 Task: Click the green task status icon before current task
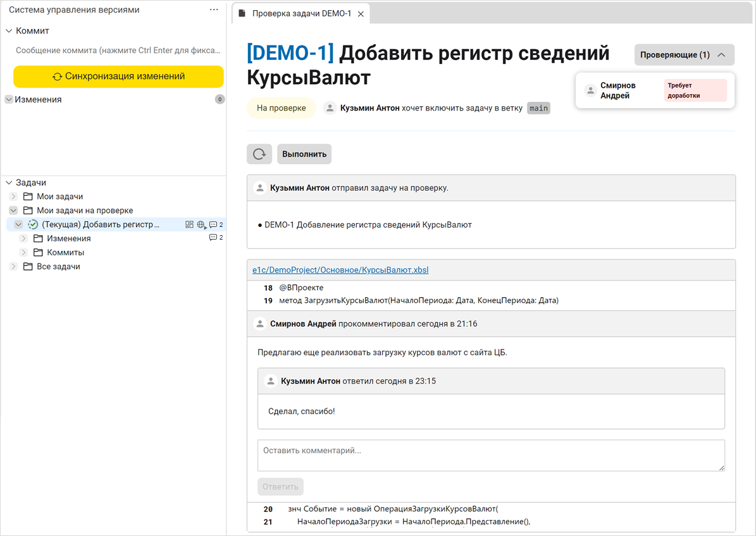[33, 224]
